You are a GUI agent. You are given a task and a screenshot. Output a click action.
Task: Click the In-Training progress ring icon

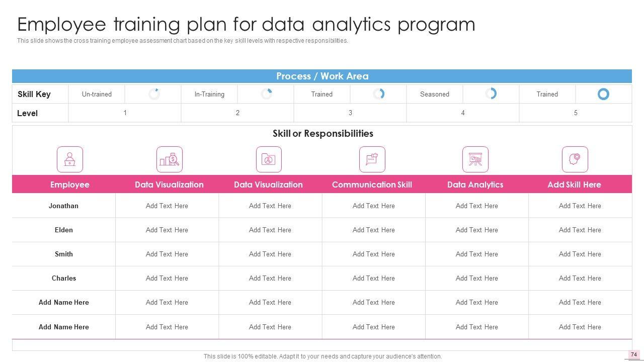click(267, 94)
